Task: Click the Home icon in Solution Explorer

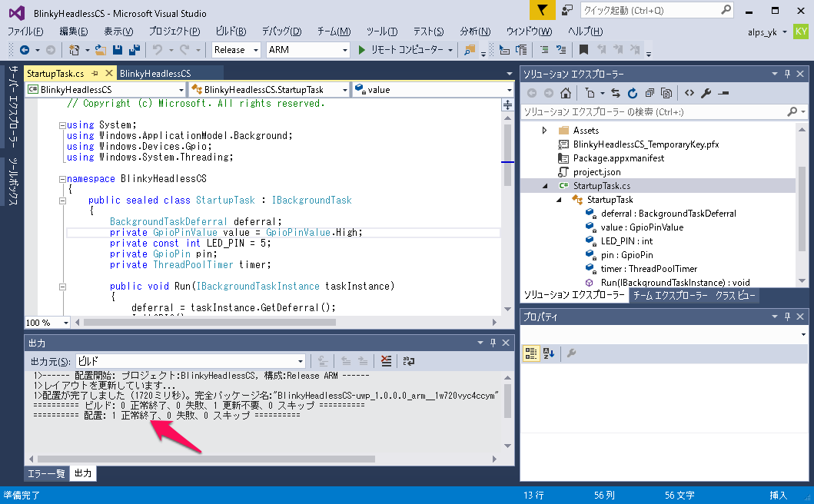Action: pos(566,93)
